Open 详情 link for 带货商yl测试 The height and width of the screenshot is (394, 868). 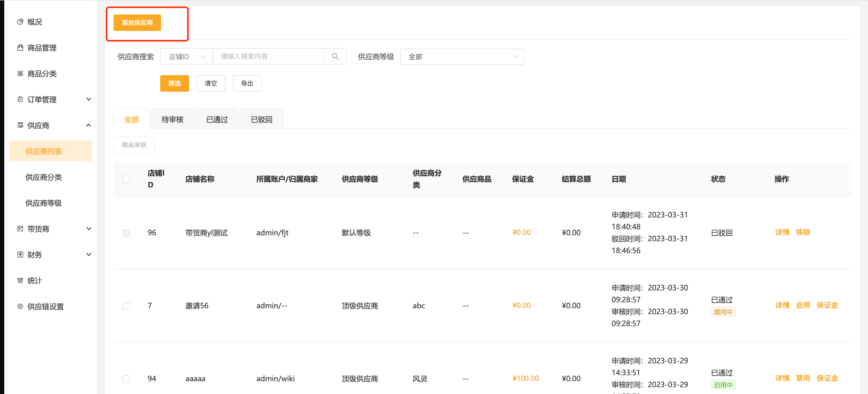782,233
